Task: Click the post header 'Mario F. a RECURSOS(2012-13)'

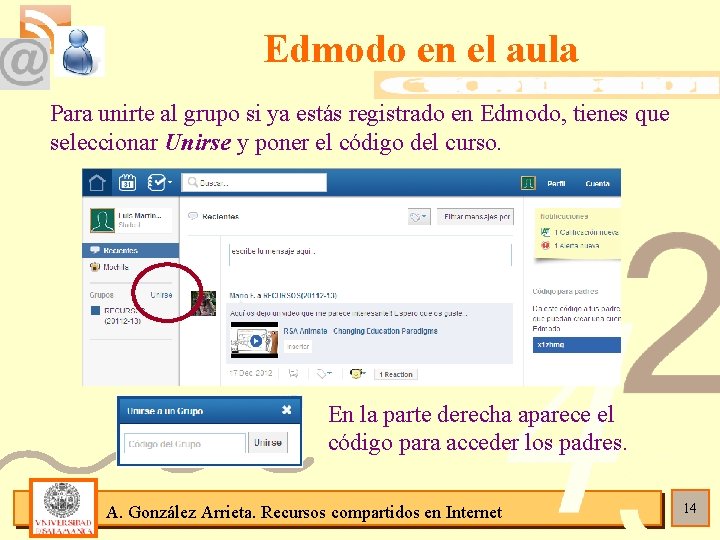Action: (283, 296)
